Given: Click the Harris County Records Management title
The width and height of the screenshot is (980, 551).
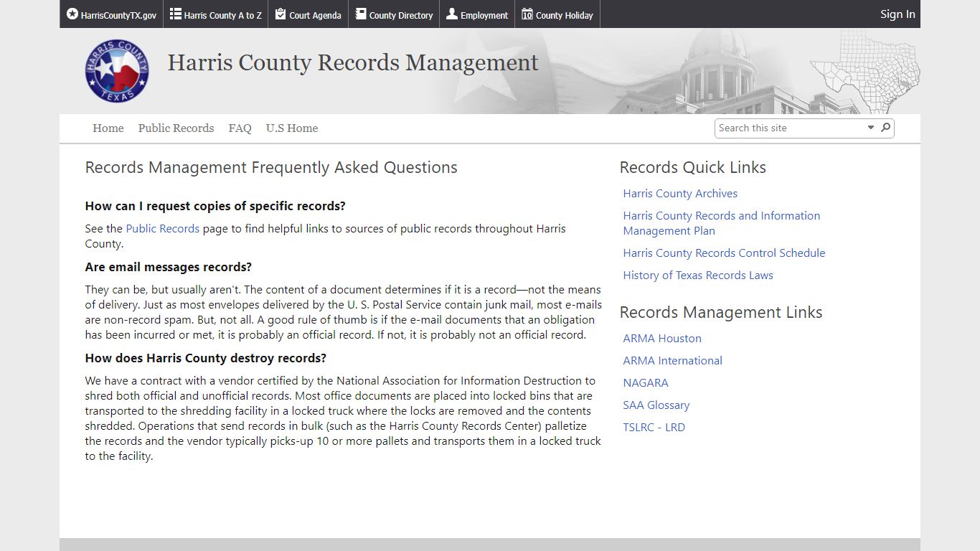Looking at the screenshot, I should (x=353, y=62).
